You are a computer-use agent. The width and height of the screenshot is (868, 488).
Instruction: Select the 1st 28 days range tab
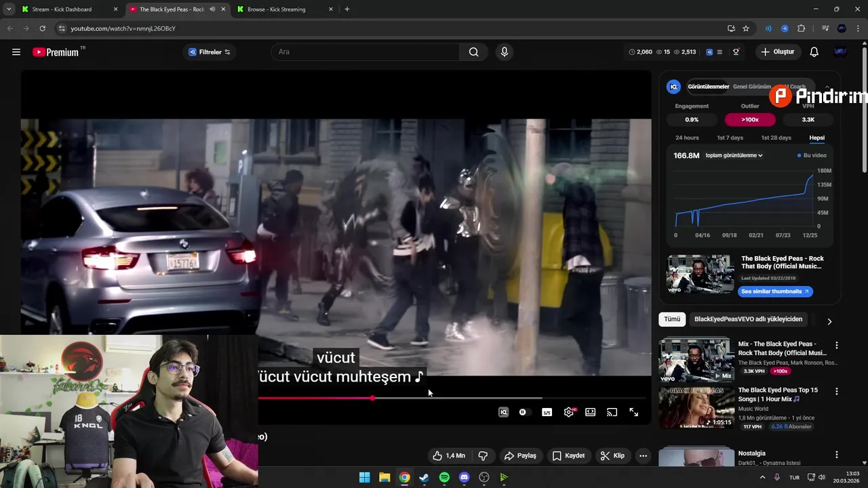[776, 138]
